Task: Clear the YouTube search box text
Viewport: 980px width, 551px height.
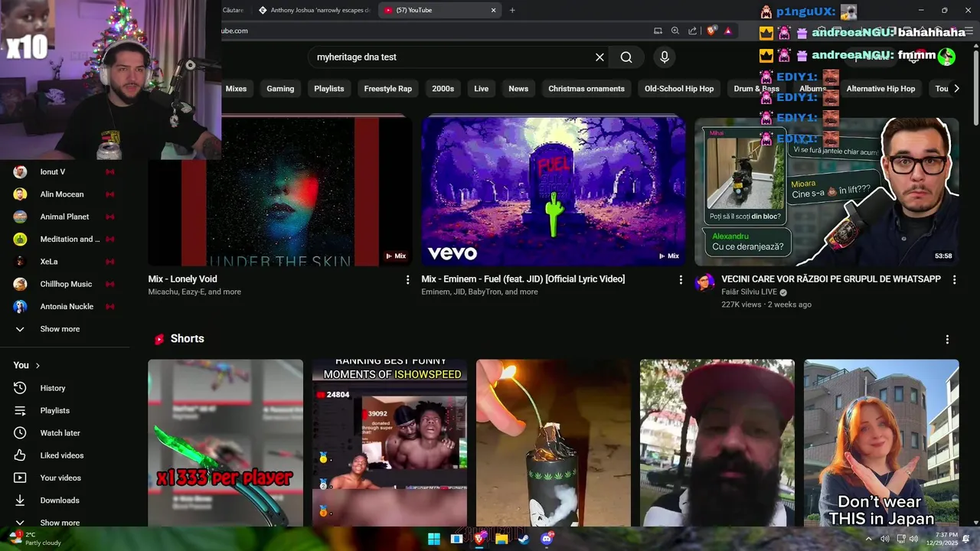Action: (599, 57)
